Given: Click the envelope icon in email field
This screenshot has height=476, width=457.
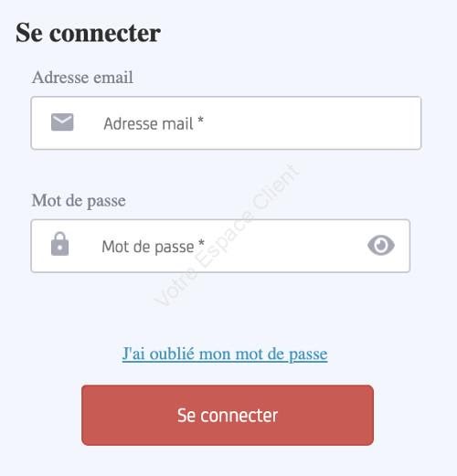Looking at the screenshot, I should [x=62, y=122].
